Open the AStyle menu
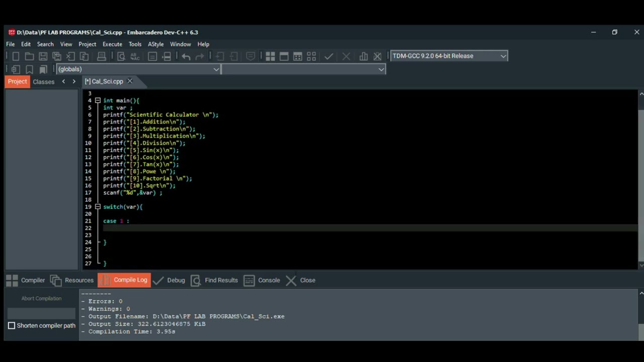Screen dimensions: 644x362 pyautogui.click(x=155, y=44)
